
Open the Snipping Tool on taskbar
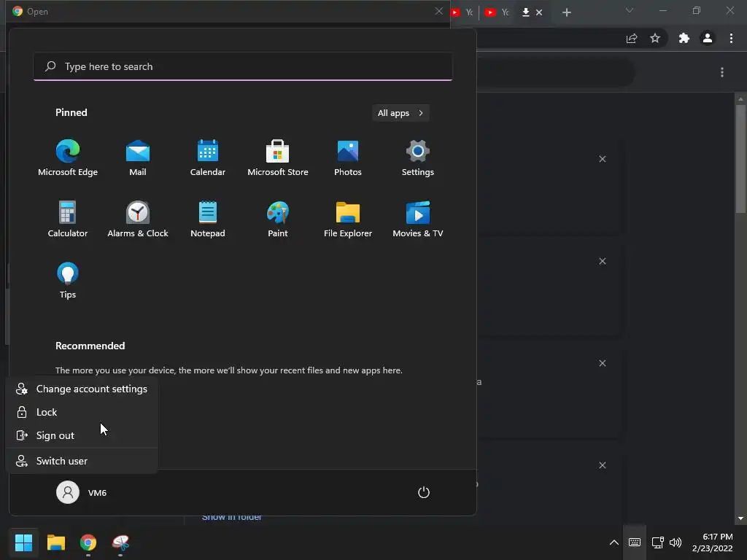120,542
